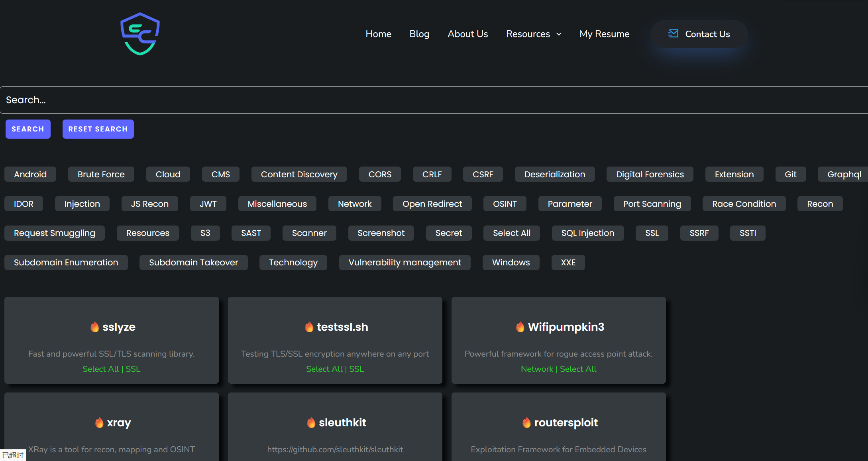Click SSL link in testssl.sh card
Image resolution: width=868 pixels, height=461 pixels.
[357, 369]
